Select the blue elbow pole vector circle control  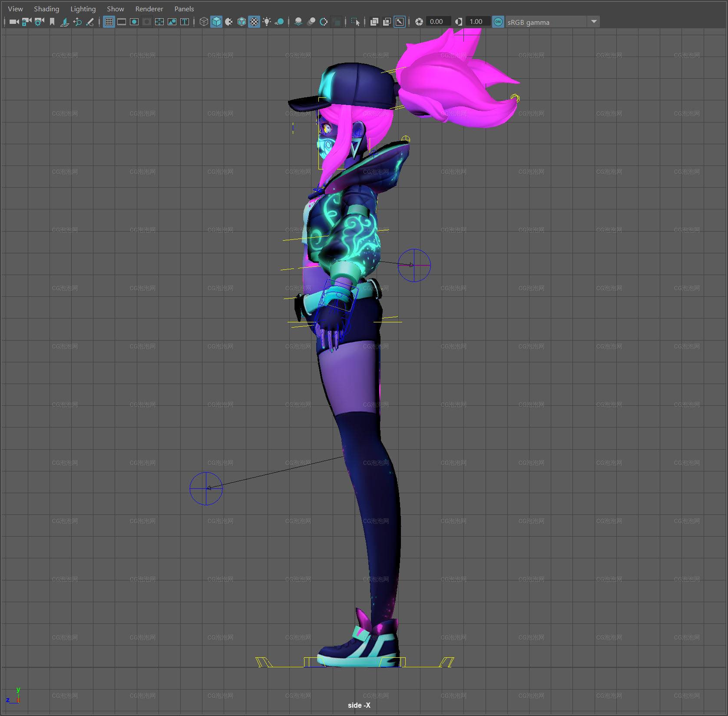click(414, 265)
